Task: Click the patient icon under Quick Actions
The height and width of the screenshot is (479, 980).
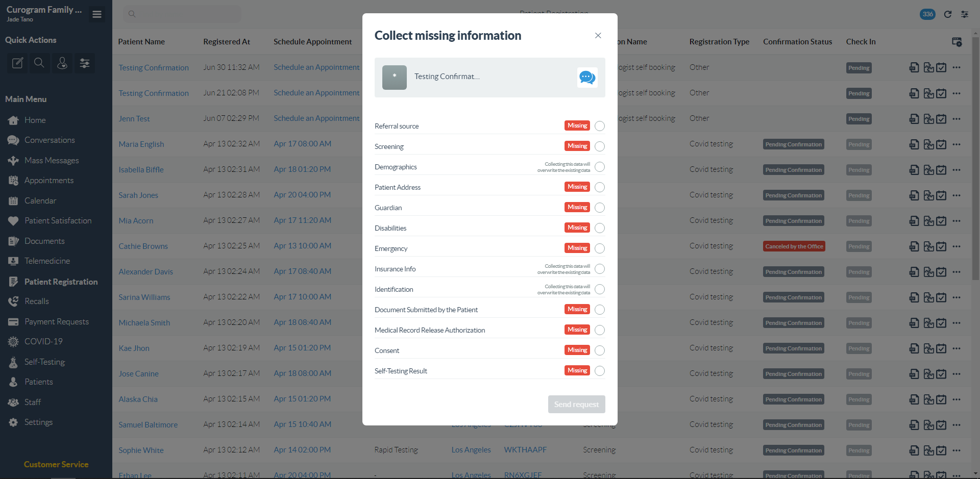Action: point(62,63)
